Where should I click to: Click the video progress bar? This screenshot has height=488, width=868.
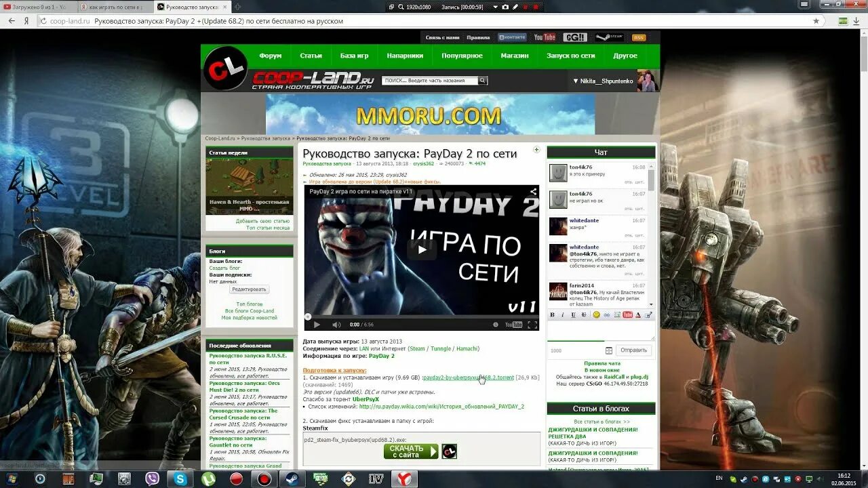[422, 316]
